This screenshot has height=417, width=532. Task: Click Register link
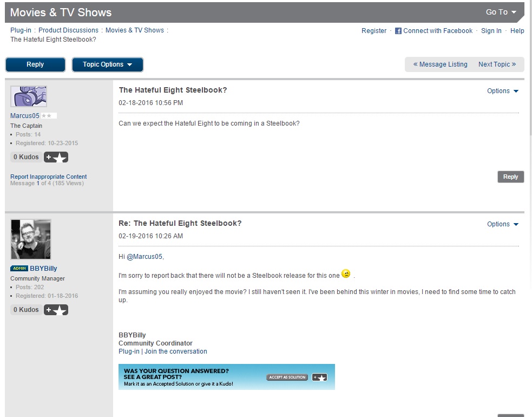tap(374, 31)
